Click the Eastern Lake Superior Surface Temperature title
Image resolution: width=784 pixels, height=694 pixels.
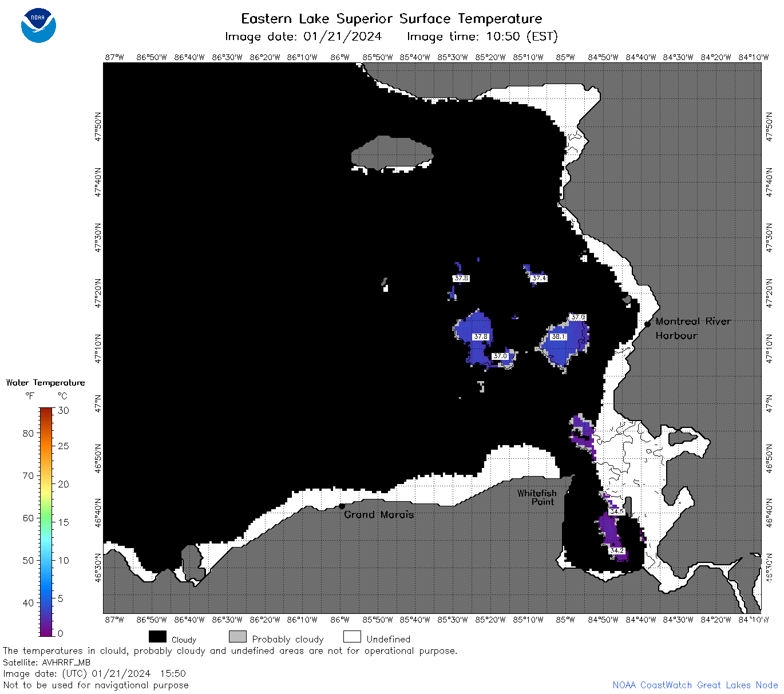391,18
